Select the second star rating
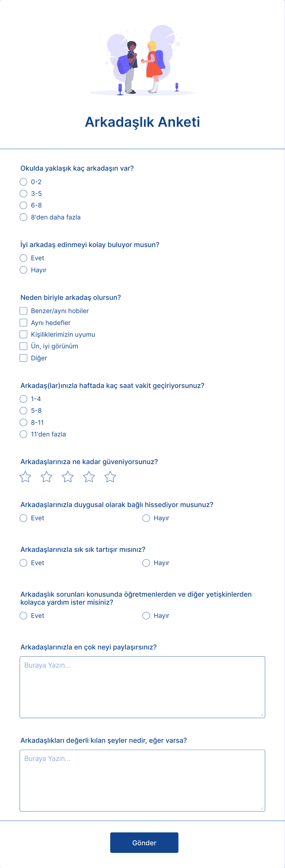 (x=47, y=477)
